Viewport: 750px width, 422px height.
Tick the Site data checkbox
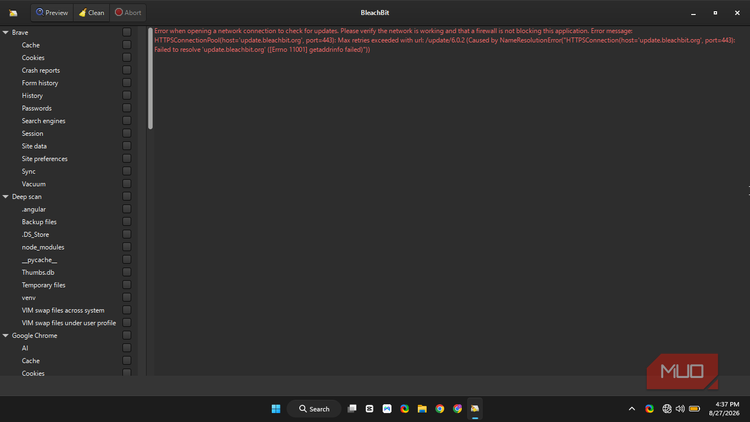(127, 146)
